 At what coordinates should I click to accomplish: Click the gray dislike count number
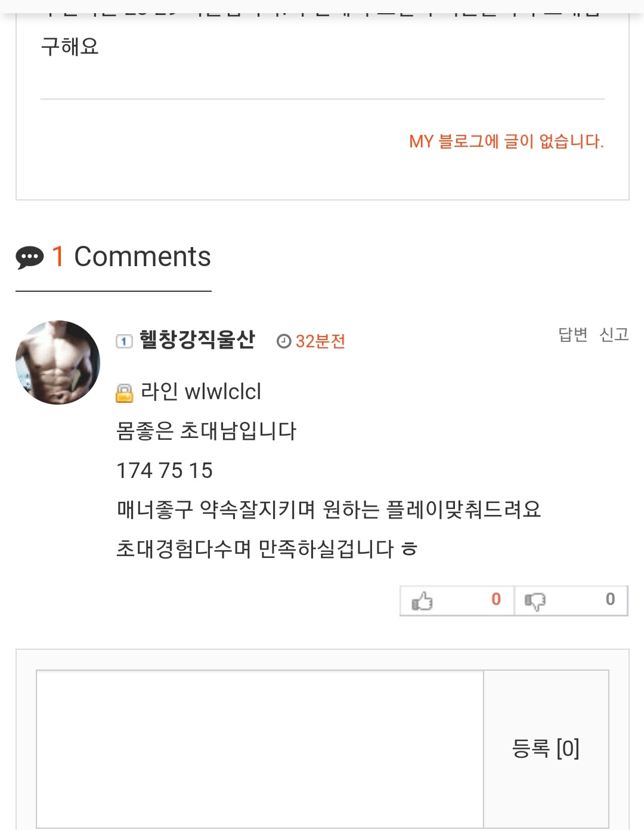pyautogui.click(x=610, y=599)
